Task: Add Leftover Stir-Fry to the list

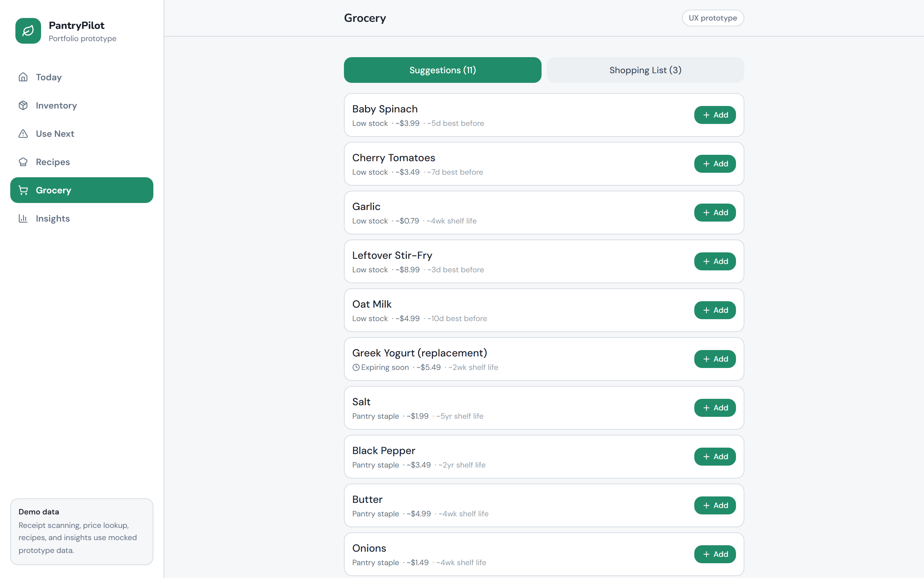Action: click(x=715, y=261)
